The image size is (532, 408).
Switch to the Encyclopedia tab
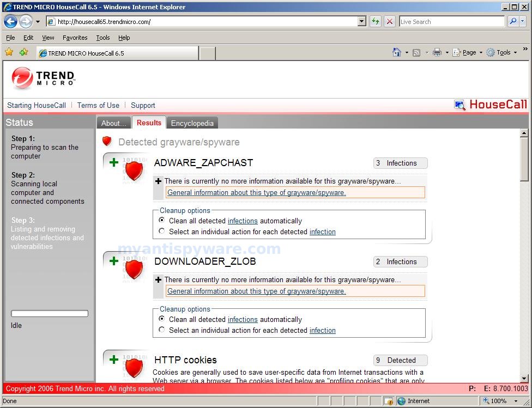(x=192, y=123)
